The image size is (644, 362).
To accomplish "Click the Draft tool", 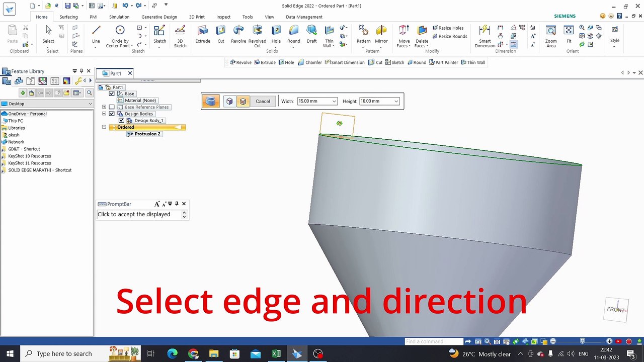I will pyautogui.click(x=312, y=34).
